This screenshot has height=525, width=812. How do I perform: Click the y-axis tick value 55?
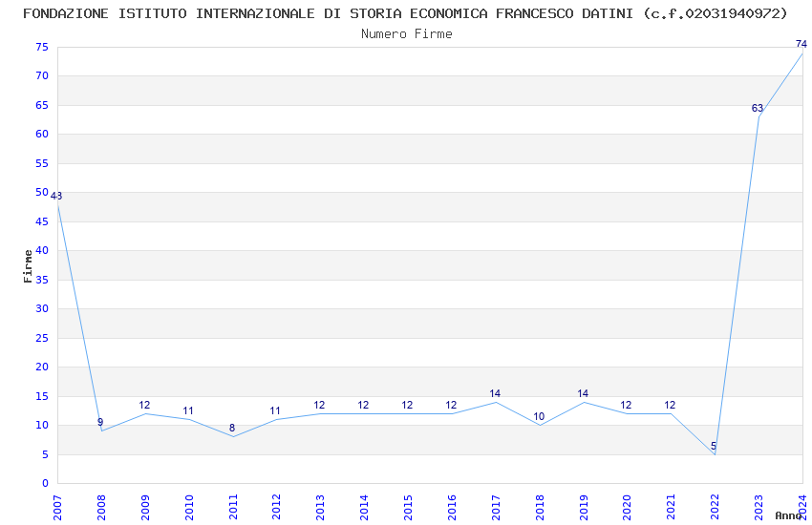click(x=42, y=163)
